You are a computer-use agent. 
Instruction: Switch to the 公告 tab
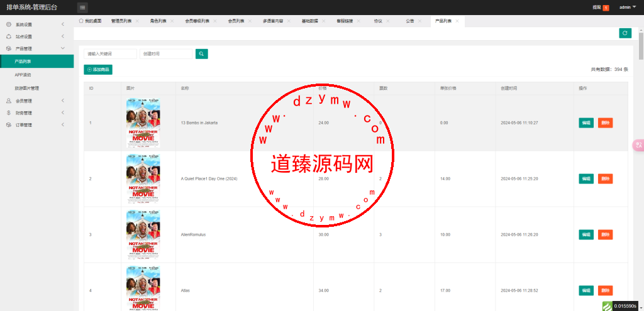[410, 21]
